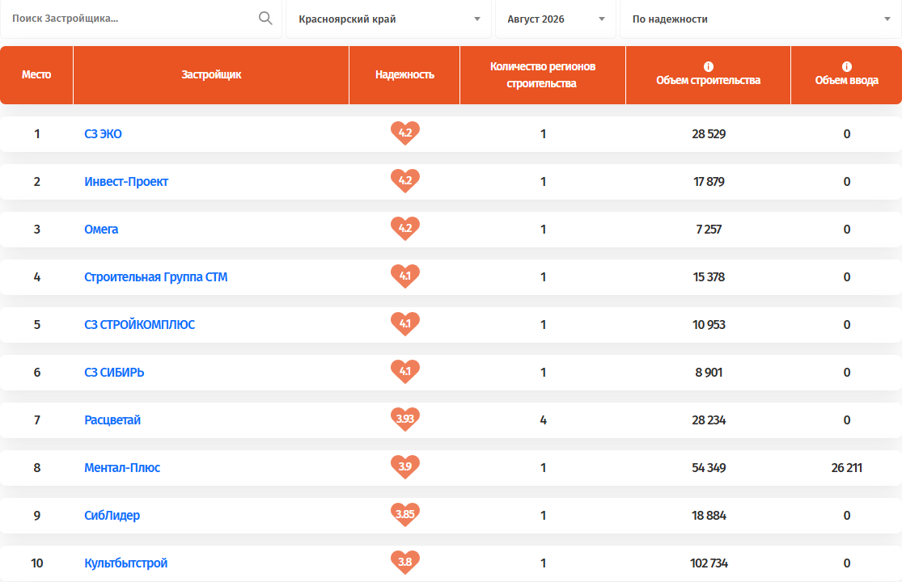Click the 28 234 construction volume value
Image resolution: width=902 pixels, height=582 pixels.
[709, 420]
